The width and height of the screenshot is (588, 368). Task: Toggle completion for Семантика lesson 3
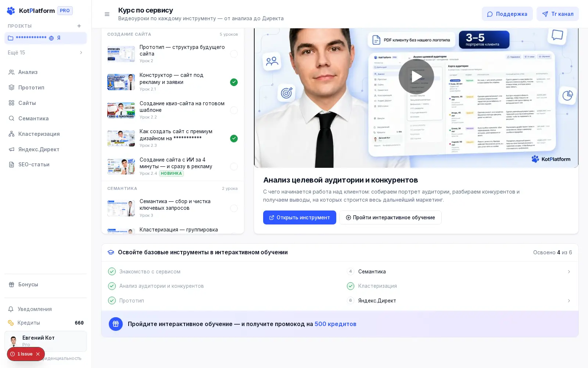pyautogui.click(x=234, y=208)
